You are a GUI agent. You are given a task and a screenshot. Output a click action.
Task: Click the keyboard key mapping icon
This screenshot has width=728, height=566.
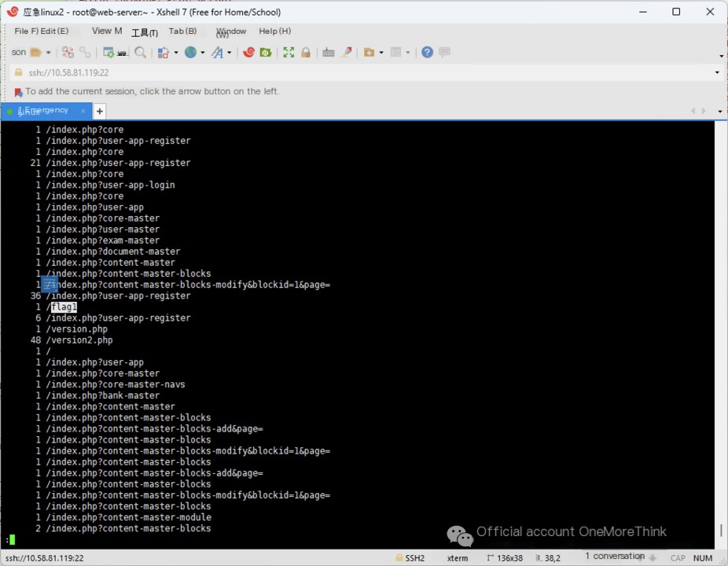[x=329, y=53]
